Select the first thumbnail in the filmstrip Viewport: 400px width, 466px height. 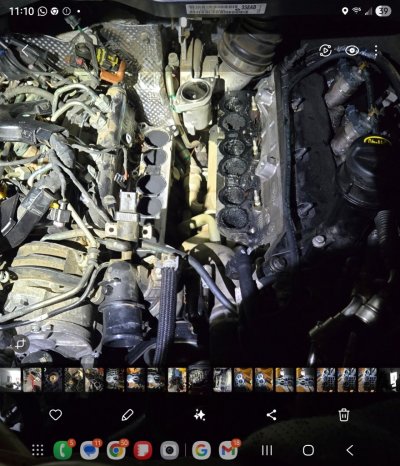pos(10,380)
